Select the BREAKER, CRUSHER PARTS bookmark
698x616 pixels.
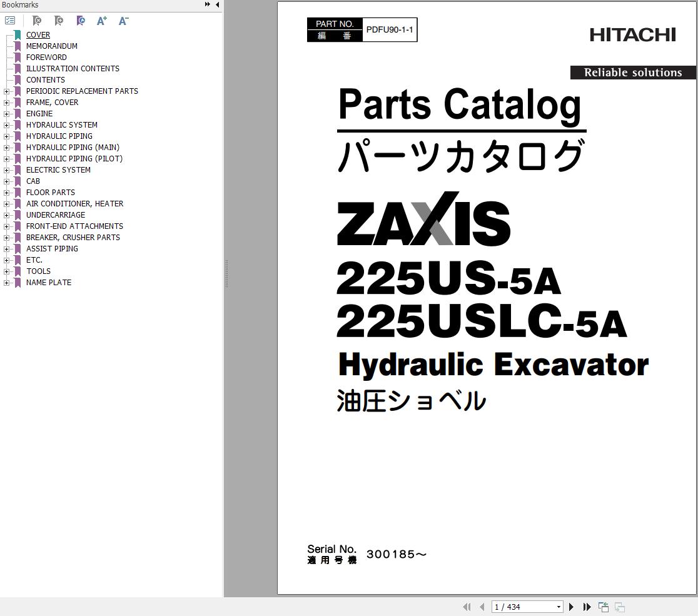[x=73, y=237]
